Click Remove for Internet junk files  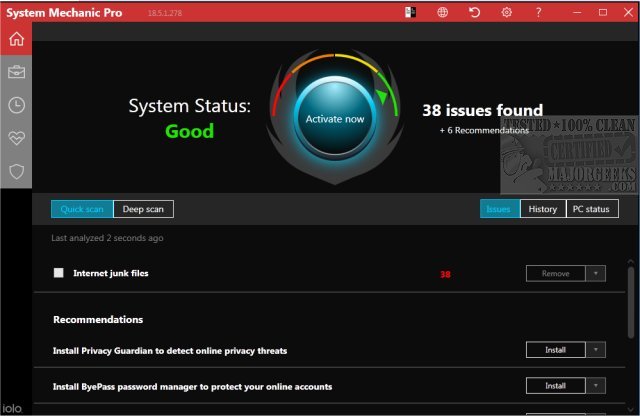click(556, 274)
